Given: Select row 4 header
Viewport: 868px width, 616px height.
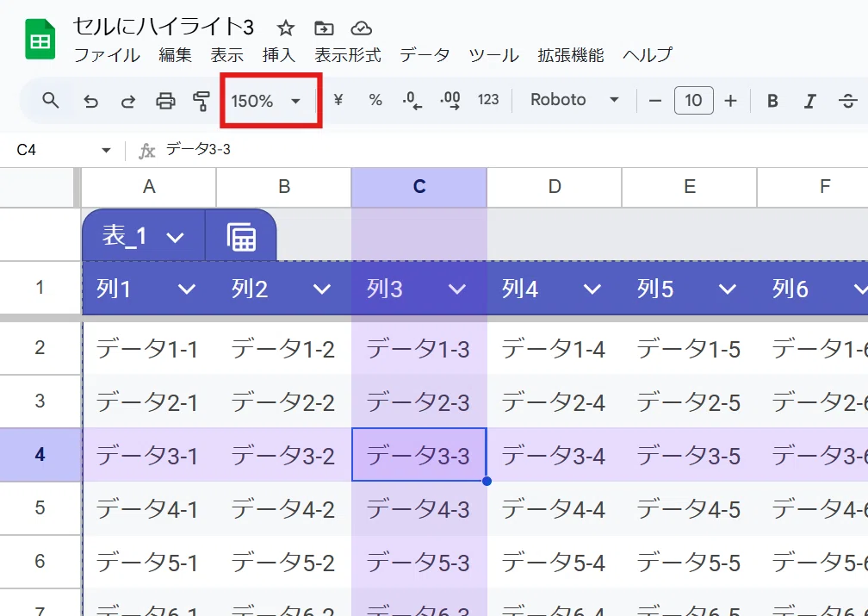Looking at the screenshot, I should point(40,455).
